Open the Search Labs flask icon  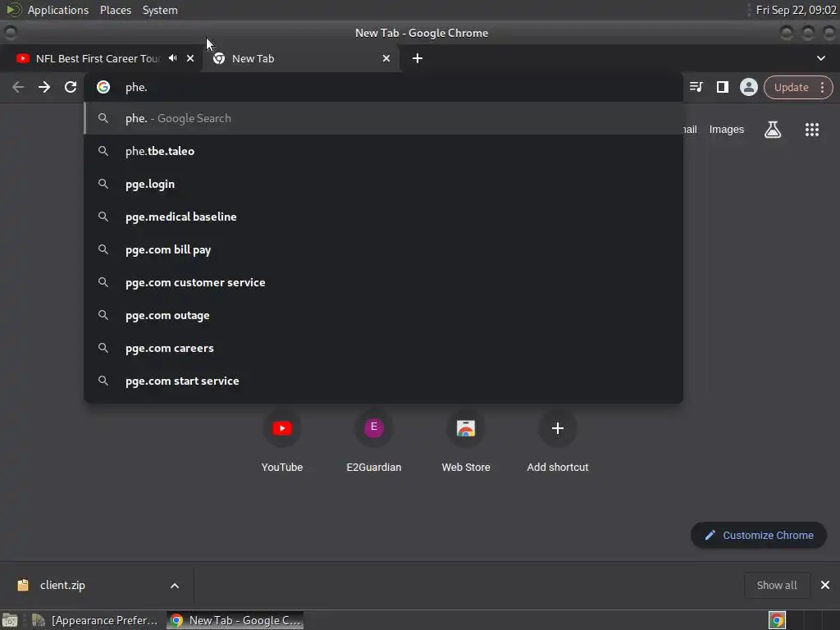(x=773, y=129)
